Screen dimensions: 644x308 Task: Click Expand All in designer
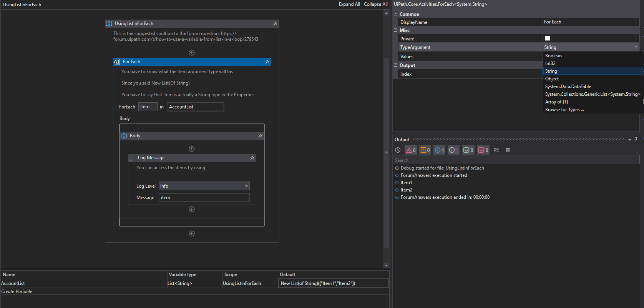click(x=349, y=4)
